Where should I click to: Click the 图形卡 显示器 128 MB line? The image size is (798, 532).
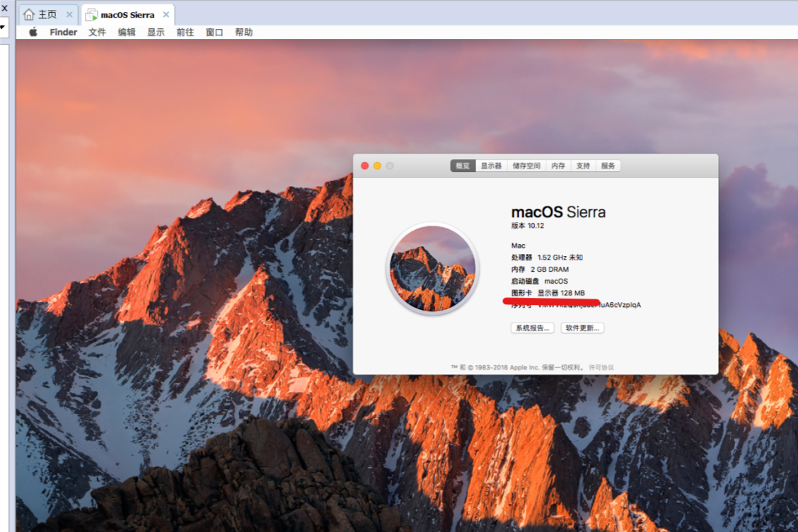[548, 293]
